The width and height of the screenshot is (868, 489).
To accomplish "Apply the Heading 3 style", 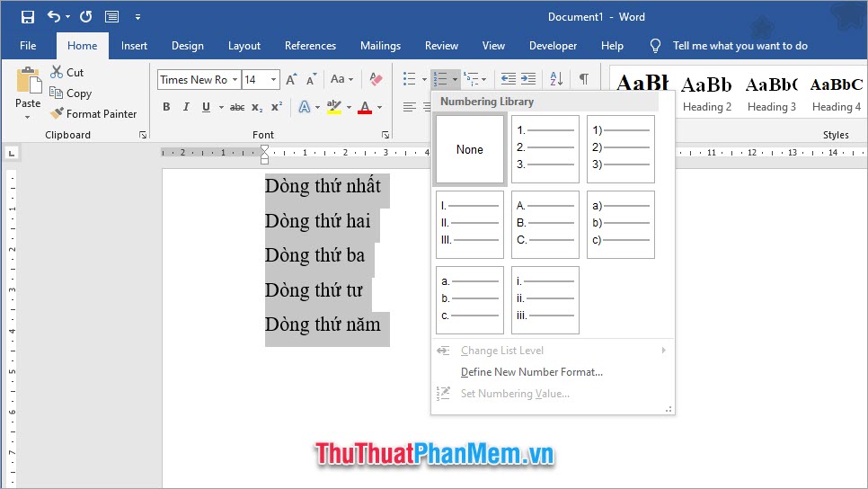I will (x=771, y=94).
